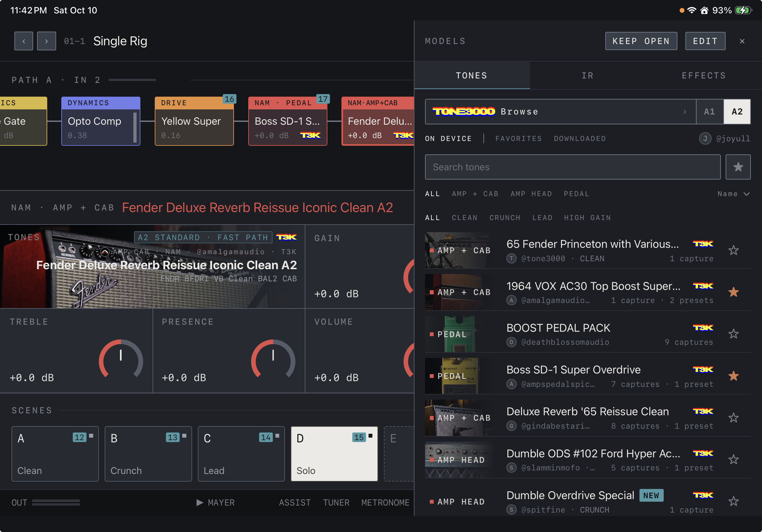Open ASSIST
Screen dimensions: 762x532
[x=295, y=502]
